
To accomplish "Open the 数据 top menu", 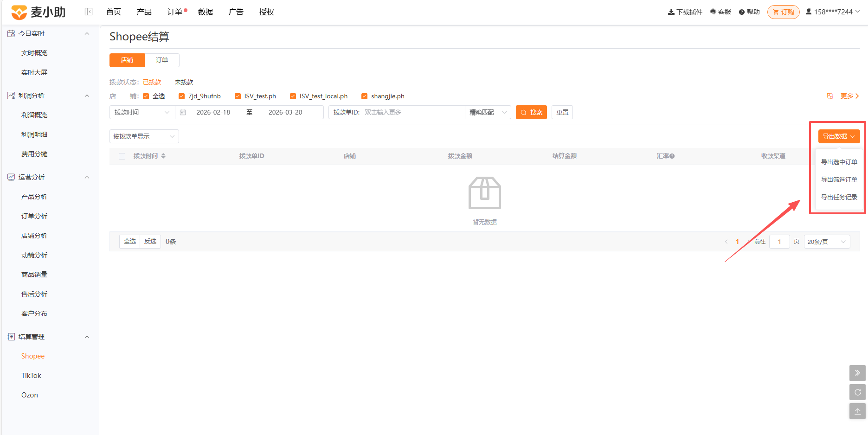I will coord(206,12).
